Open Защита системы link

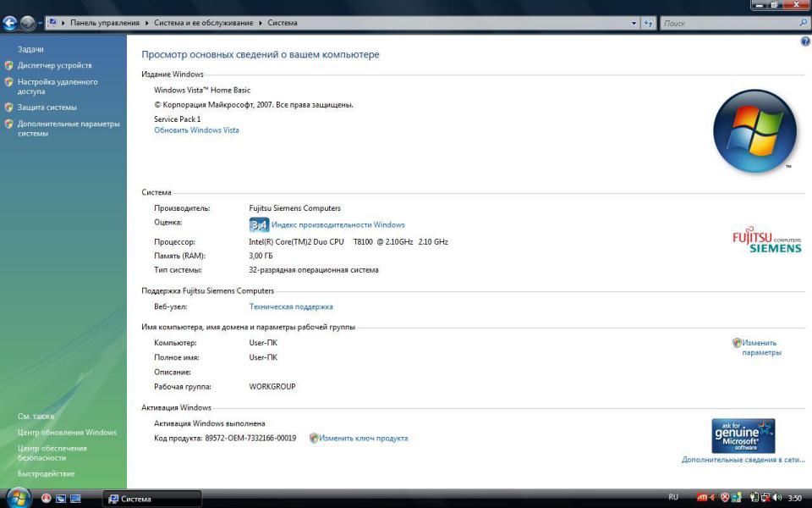pos(47,108)
